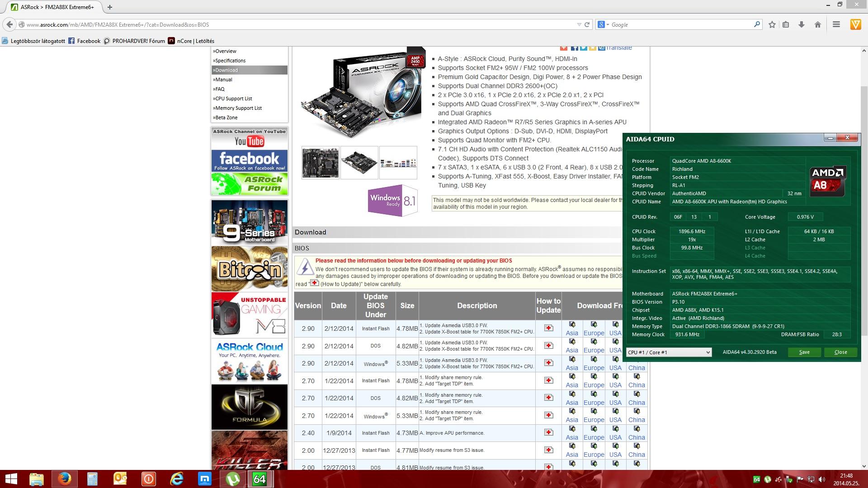Open Specifications in ASRock side menu

tap(229, 61)
